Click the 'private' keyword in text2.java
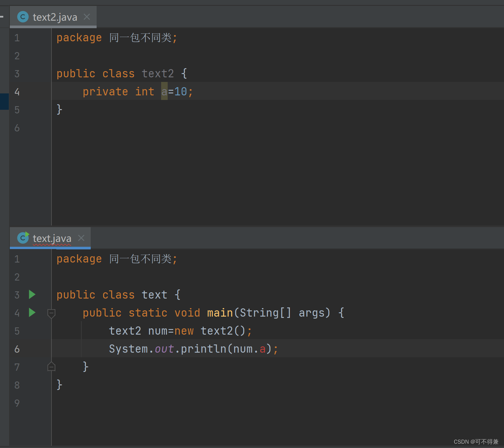This screenshot has width=504, height=448. coord(105,91)
